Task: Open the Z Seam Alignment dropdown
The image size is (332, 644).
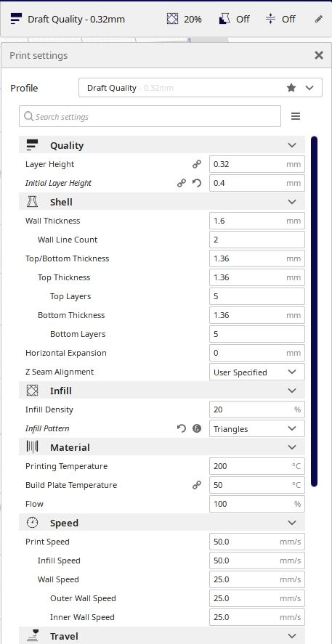Action: [257, 372]
